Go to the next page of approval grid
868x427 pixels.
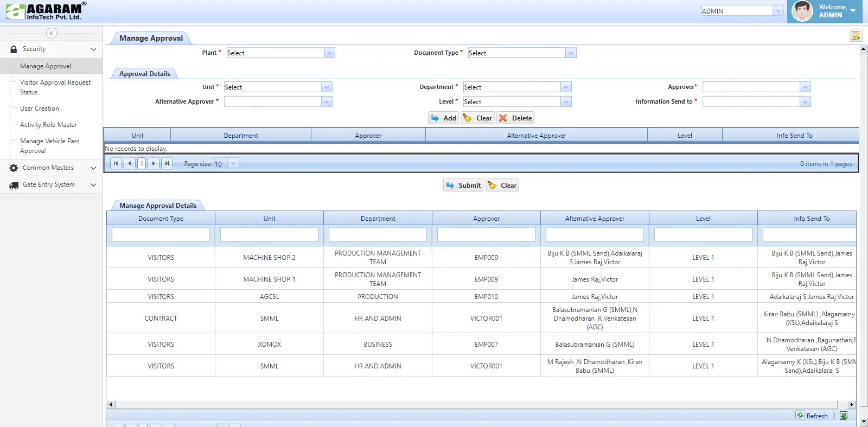(154, 163)
